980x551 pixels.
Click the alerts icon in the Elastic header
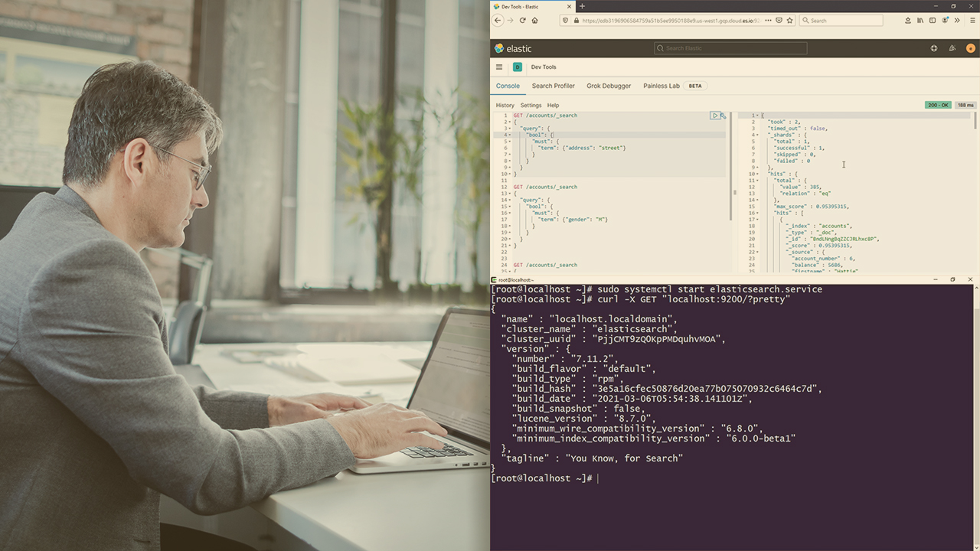[x=952, y=48]
